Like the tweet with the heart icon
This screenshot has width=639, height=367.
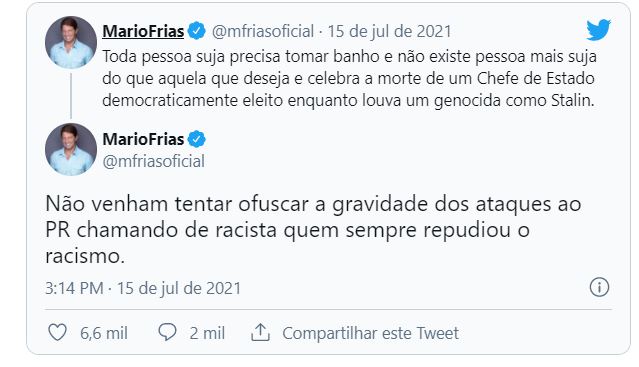tap(57, 332)
